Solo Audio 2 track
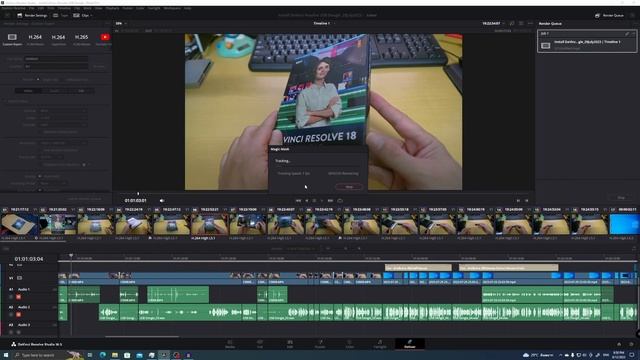This screenshot has height=360, width=640. coord(11,315)
